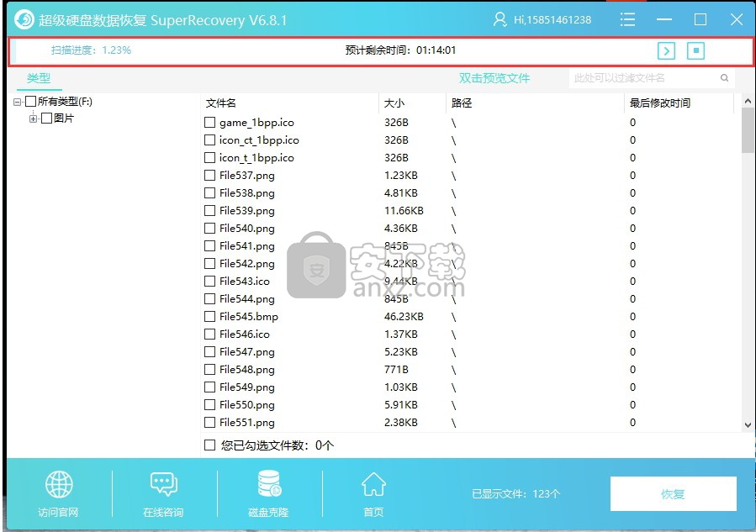Image resolution: width=756 pixels, height=532 pixels.
Task: Open online consultation chat icon
Action: 163,485
